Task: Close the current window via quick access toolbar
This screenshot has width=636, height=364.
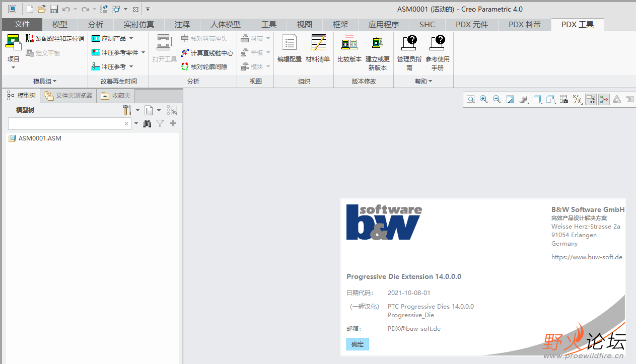Action: 135,9
